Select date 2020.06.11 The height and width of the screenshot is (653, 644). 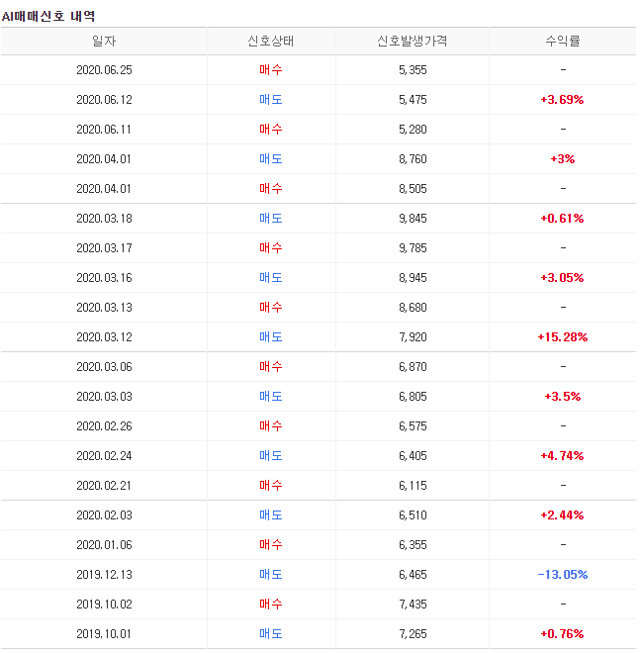[104, 130]
